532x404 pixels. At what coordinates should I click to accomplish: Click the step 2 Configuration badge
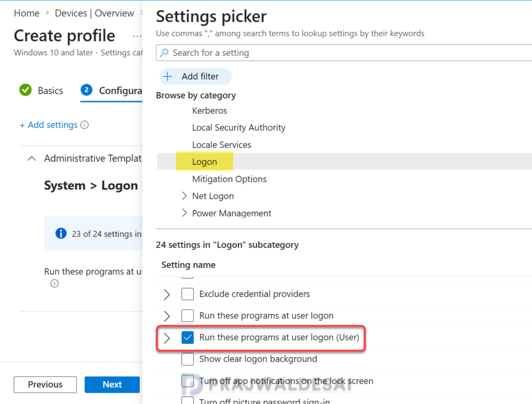(x=87, y=90)
